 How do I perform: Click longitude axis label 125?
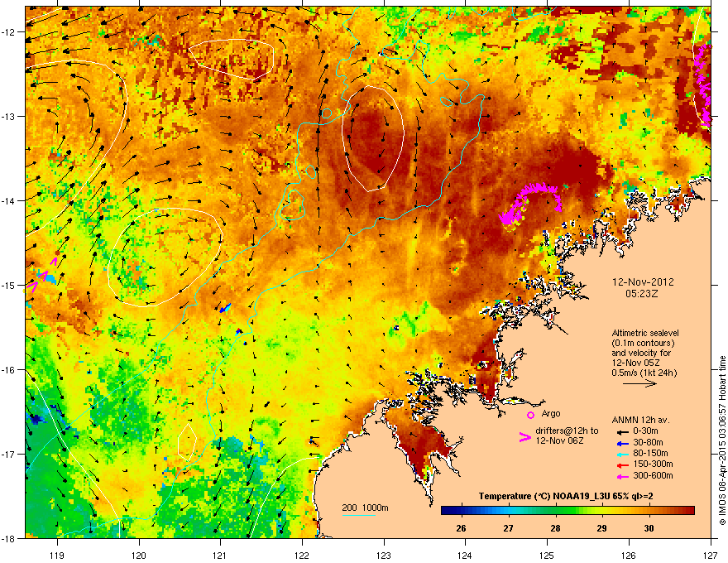pyautogui.click(x=547, y=555)
